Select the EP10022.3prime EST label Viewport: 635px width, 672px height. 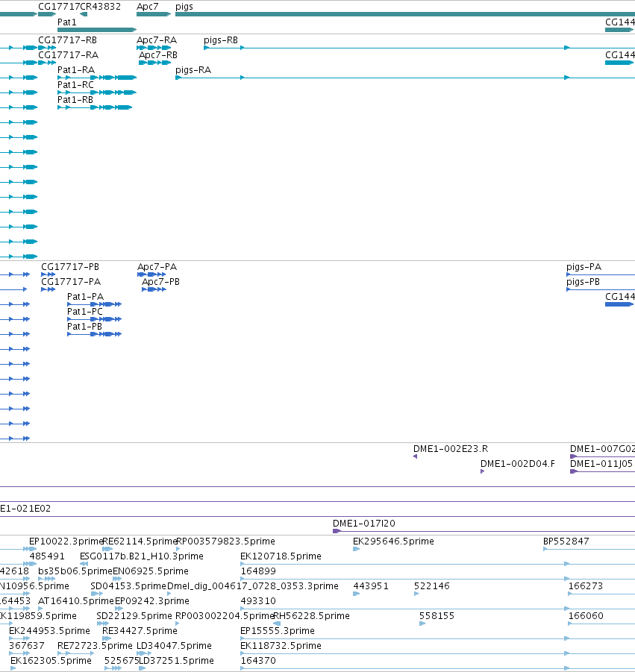click(66, 541)
